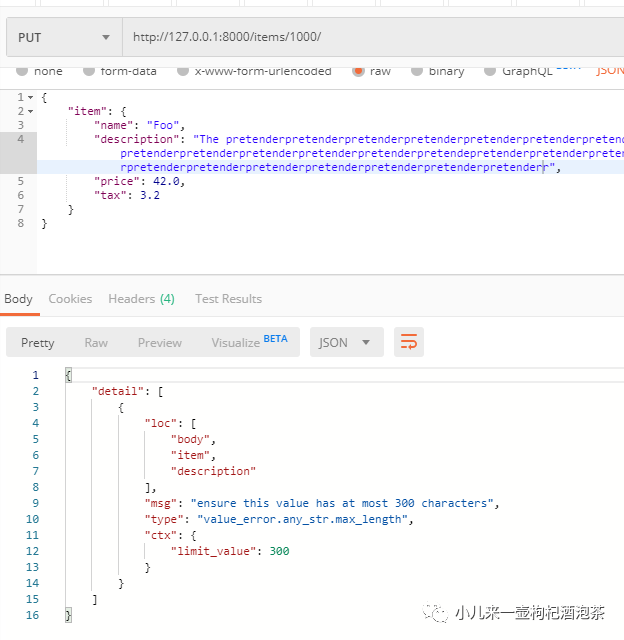Image resolution: width=624 pixels, height=640 pixels.
Task: Open the request body JSON type dropdown
Action: pyautogui.click(x=610, y=71)
